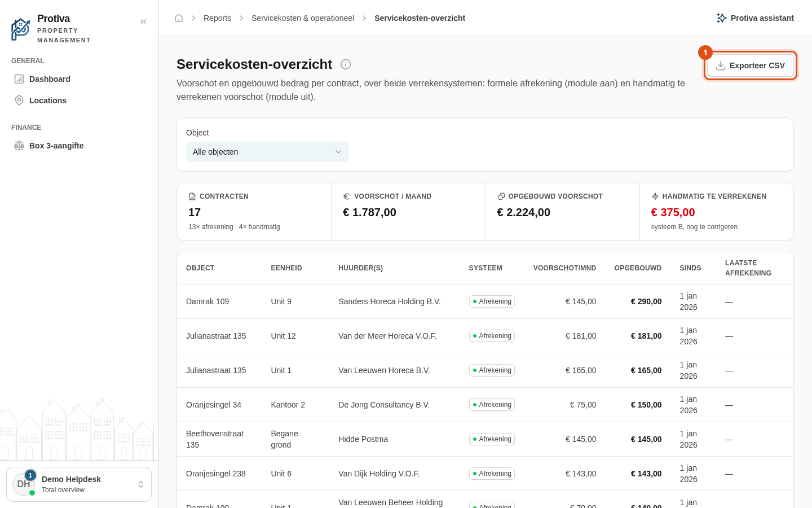Open Dashboard from the sidebar
812x508 pixels.
79,79
